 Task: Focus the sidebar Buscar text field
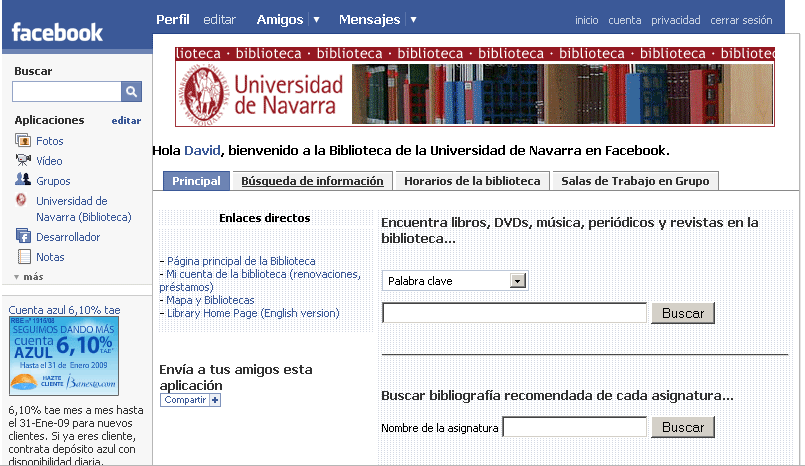[x=67, y=92]
